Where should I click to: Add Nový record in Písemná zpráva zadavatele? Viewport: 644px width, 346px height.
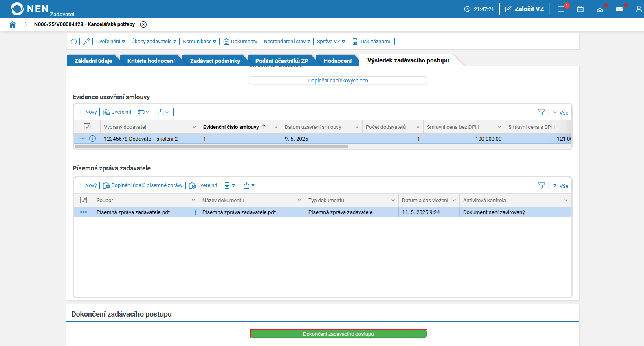pos(87,185)
